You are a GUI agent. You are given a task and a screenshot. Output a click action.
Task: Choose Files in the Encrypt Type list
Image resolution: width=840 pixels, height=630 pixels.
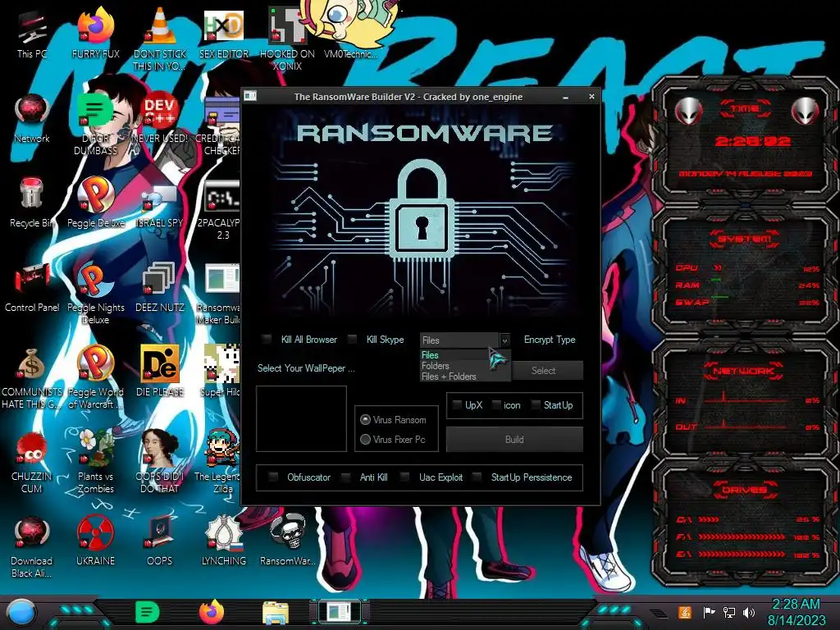(465, 354)
